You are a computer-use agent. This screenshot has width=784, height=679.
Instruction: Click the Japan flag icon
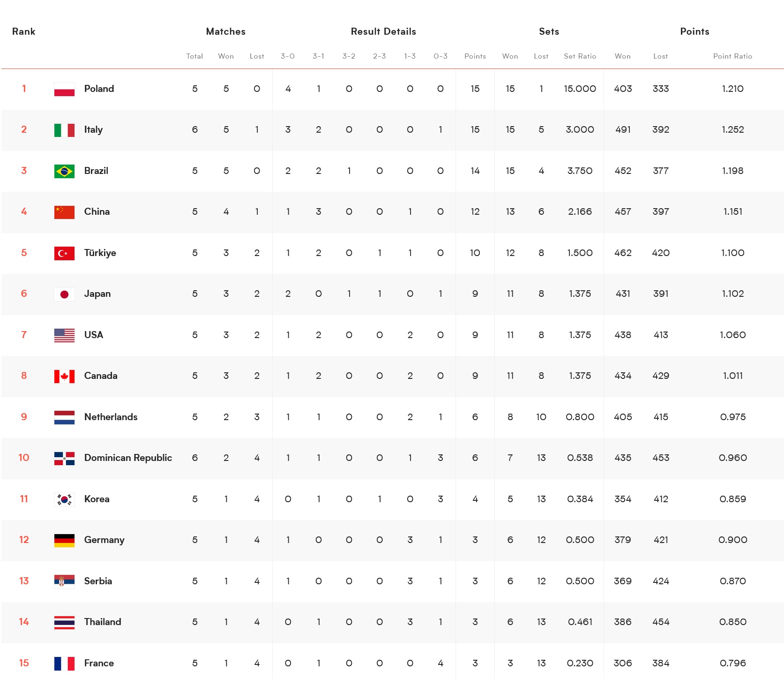click(x=64, y=294)
